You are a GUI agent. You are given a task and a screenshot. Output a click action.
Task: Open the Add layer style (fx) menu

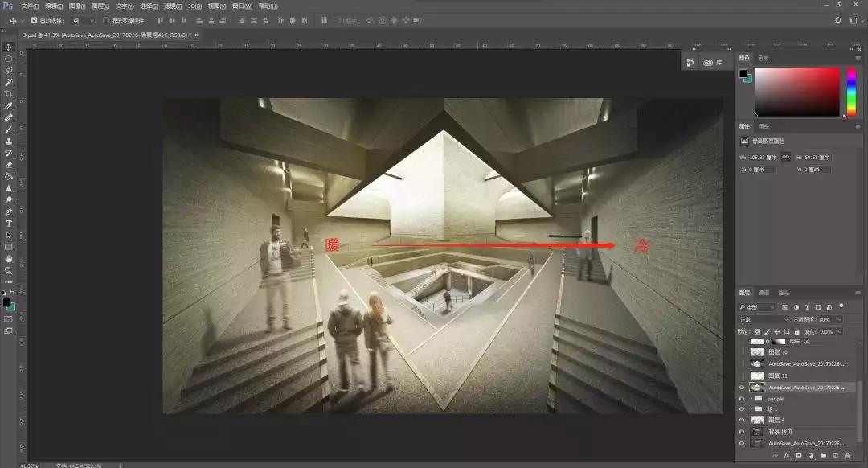click(x=788, y=455)
